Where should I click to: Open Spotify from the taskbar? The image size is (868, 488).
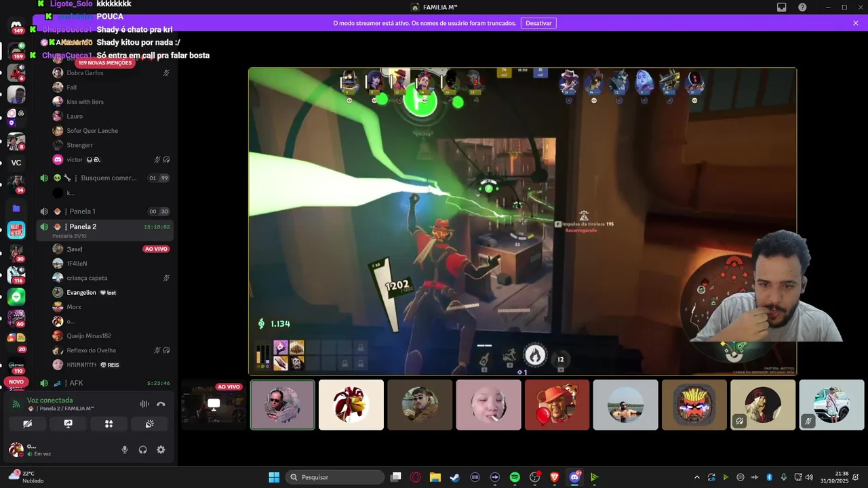click(515, 477)
